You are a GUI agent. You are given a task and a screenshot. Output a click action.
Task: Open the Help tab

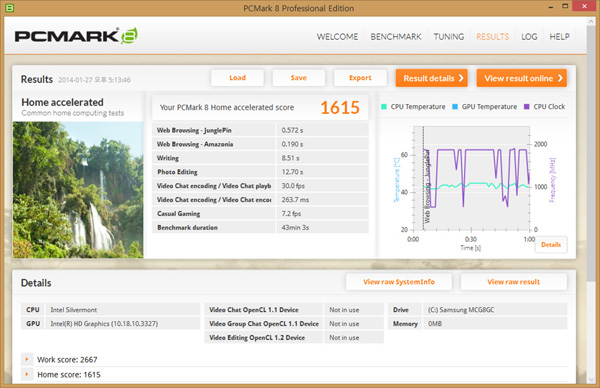[559, 37]
